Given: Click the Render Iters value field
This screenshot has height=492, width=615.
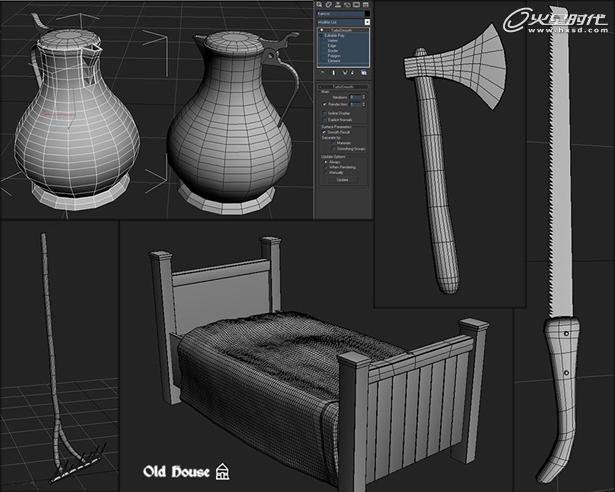Looking at the screenshot, I should pyautogui.click(x=355, y=104).
